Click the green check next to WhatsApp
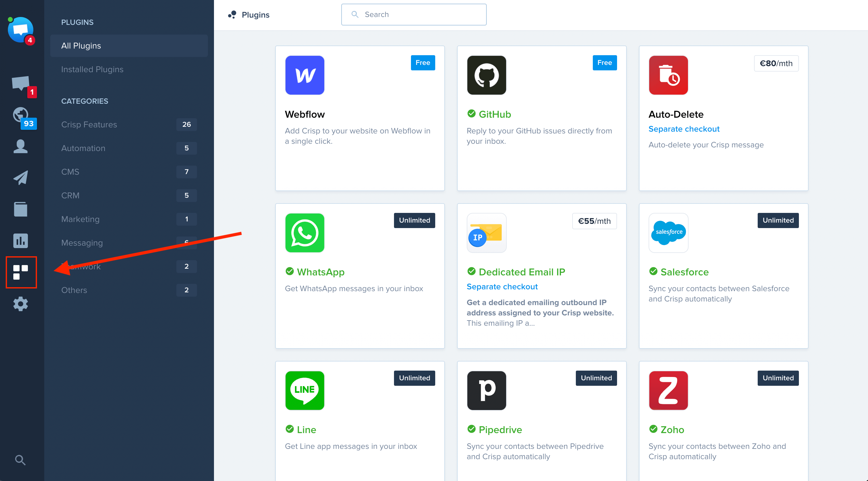 [x=289, y=271]
